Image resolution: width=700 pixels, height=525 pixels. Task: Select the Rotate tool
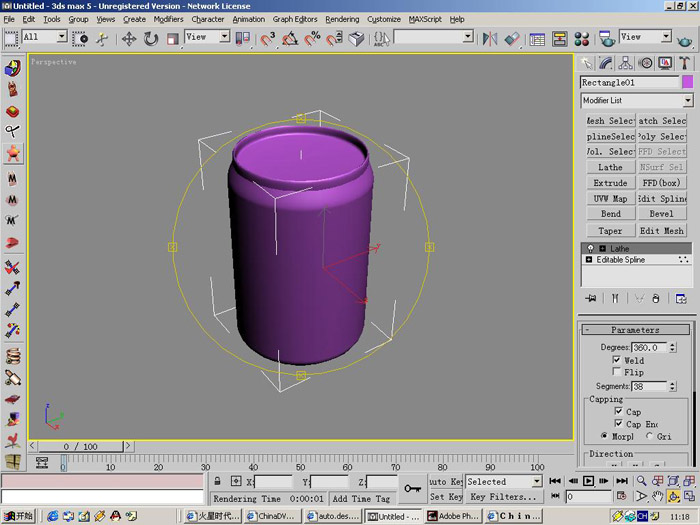[x=151, y=39]
